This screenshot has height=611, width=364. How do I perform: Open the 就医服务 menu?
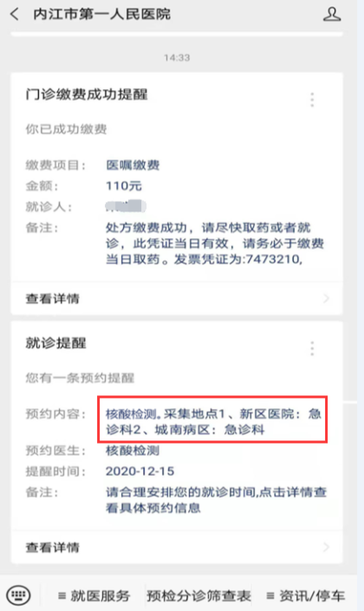94,595
